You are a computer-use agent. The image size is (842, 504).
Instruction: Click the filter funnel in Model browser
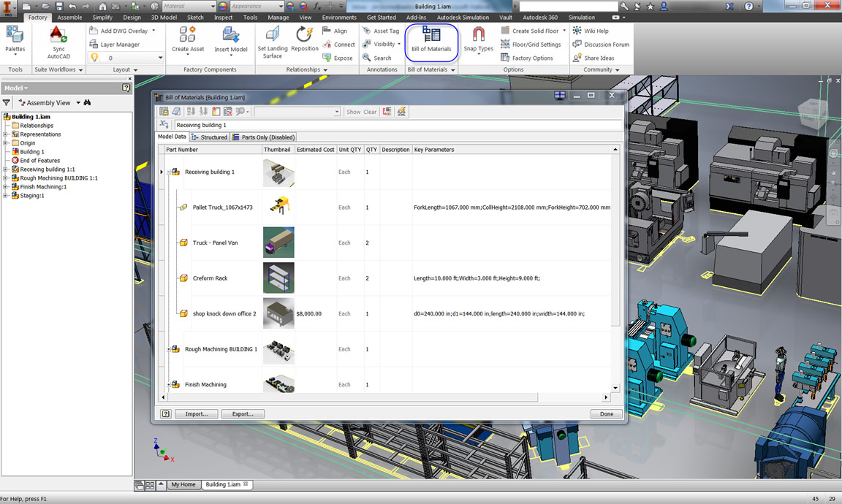point(7,102)
